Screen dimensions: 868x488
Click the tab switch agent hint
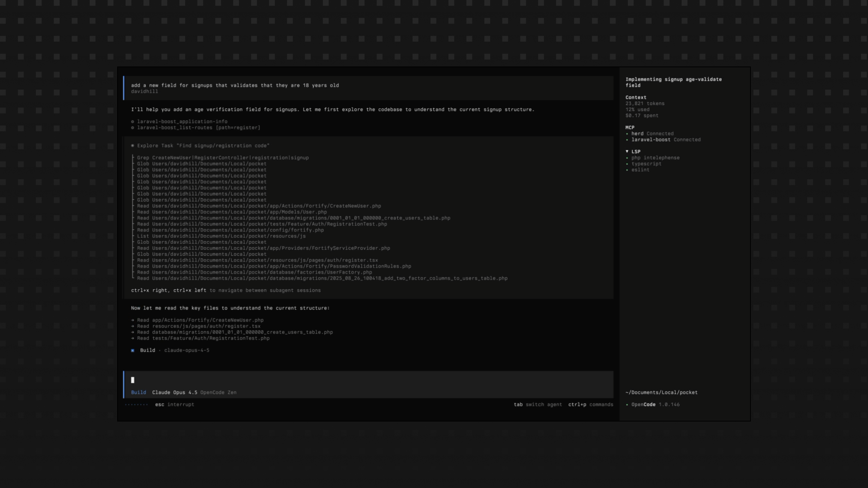coord(538,404)
